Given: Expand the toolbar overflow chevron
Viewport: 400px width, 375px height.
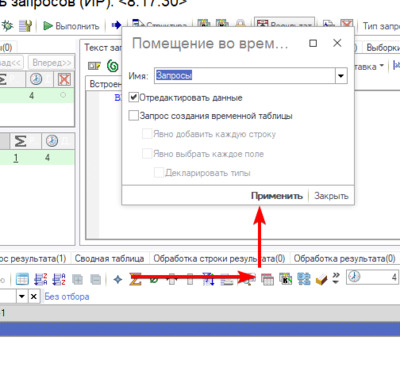Looking at the screenshot, I should [x=336, y=278].
